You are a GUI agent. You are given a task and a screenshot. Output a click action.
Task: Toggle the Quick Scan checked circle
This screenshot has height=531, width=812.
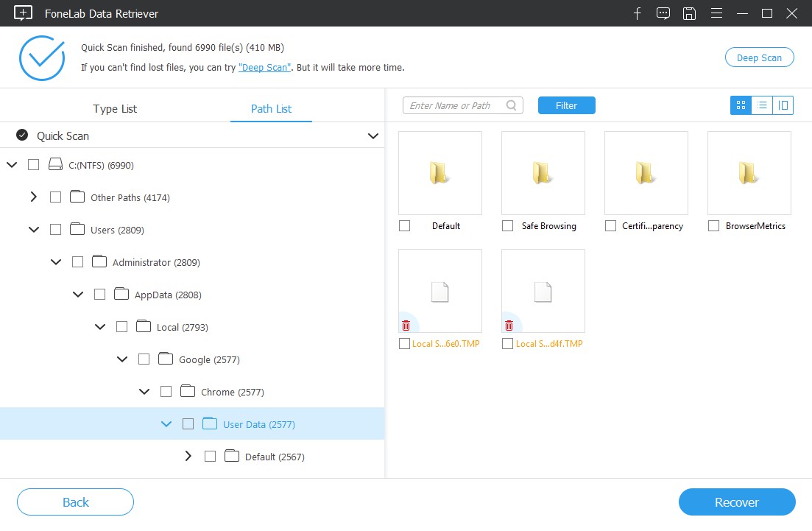tap(22, 136)
